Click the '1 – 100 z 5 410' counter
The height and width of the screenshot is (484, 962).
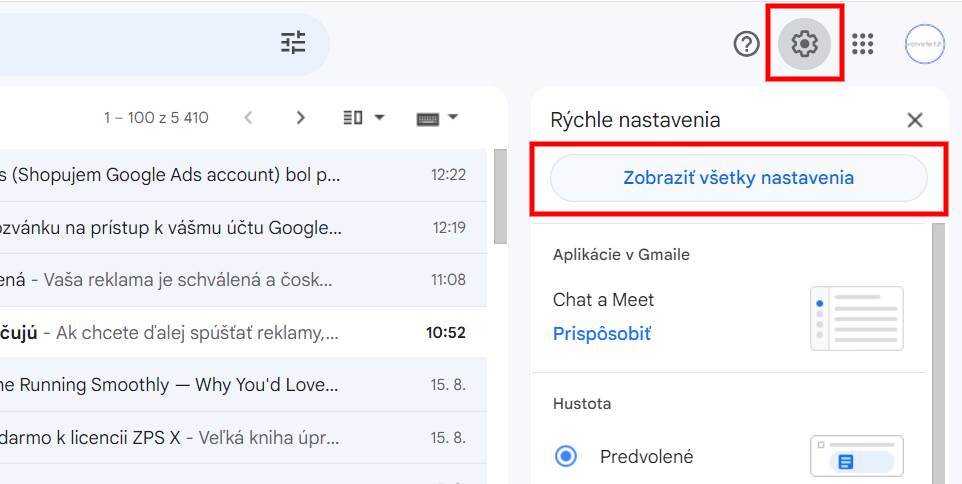156,117
